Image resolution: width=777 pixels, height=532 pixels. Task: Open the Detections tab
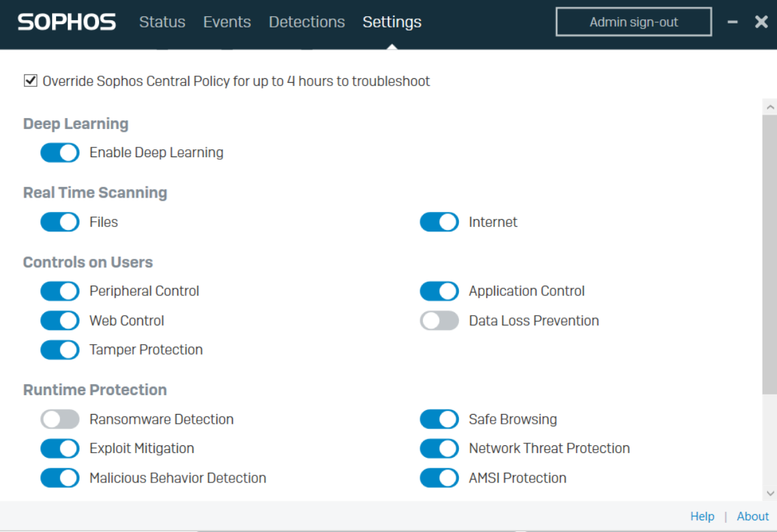tap(306, 22)
